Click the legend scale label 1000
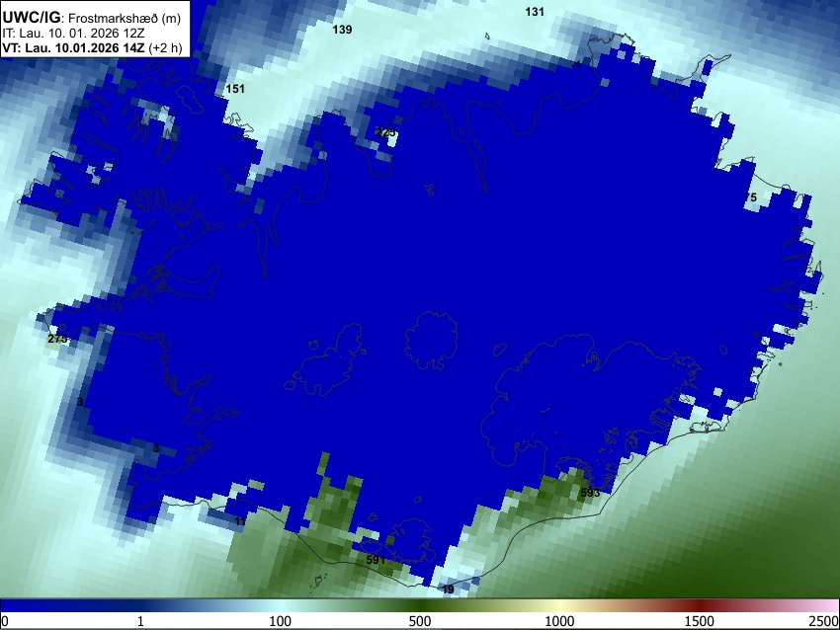 pos(559,621)
